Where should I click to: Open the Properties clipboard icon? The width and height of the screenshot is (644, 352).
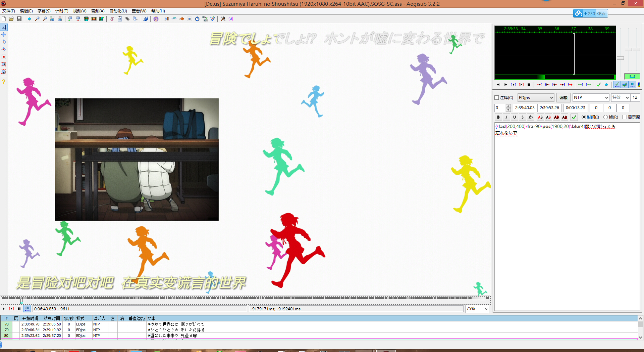pos(120,19)
